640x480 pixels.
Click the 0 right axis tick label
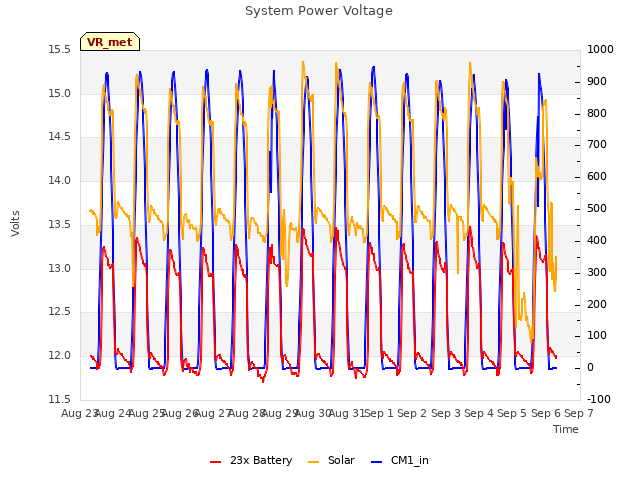point(590,368)
